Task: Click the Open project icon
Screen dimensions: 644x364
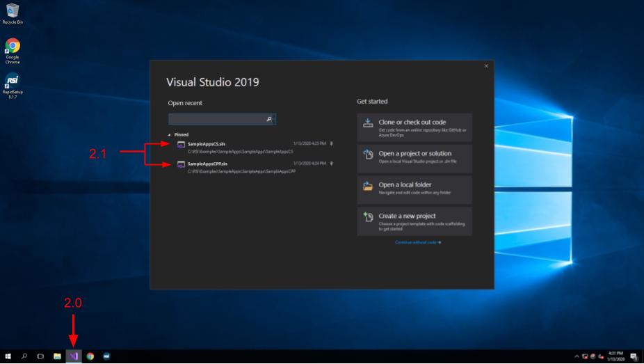Action: click(x=368, y=154)
